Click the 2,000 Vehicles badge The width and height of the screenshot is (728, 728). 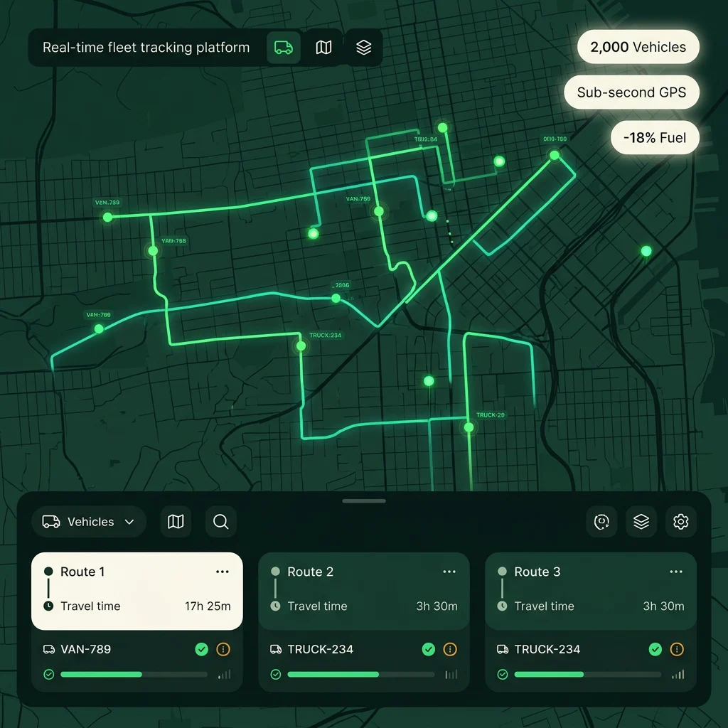(638, 46)
